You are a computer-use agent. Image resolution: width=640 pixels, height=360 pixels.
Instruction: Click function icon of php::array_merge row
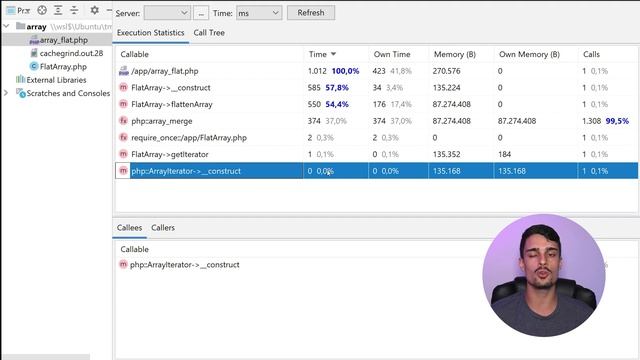[x=123, y=121]
